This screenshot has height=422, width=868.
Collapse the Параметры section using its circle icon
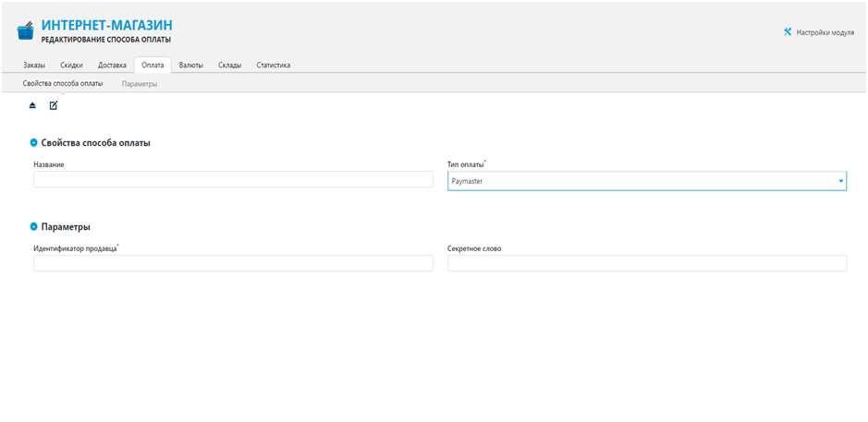pos(34,226)
